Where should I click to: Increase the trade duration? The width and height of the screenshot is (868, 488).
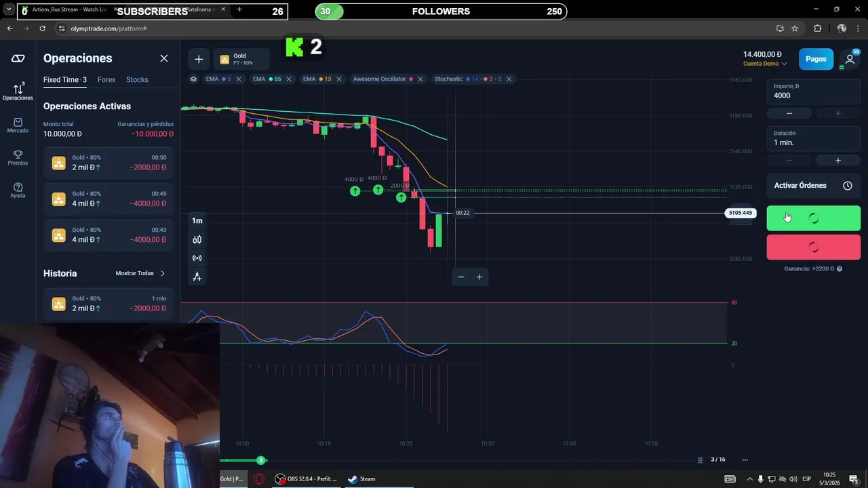click(x=837, y=160)
